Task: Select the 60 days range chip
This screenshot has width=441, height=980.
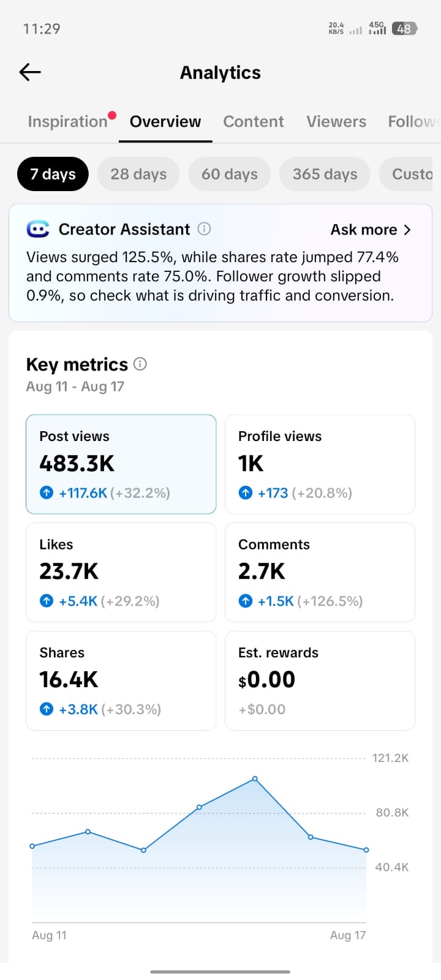Action: point(230,174)
